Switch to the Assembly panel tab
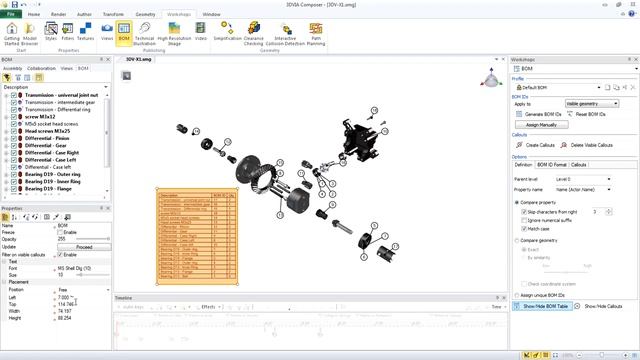This screenshot has width=640, height=360. pyautogui.click(x=13, y=69)
